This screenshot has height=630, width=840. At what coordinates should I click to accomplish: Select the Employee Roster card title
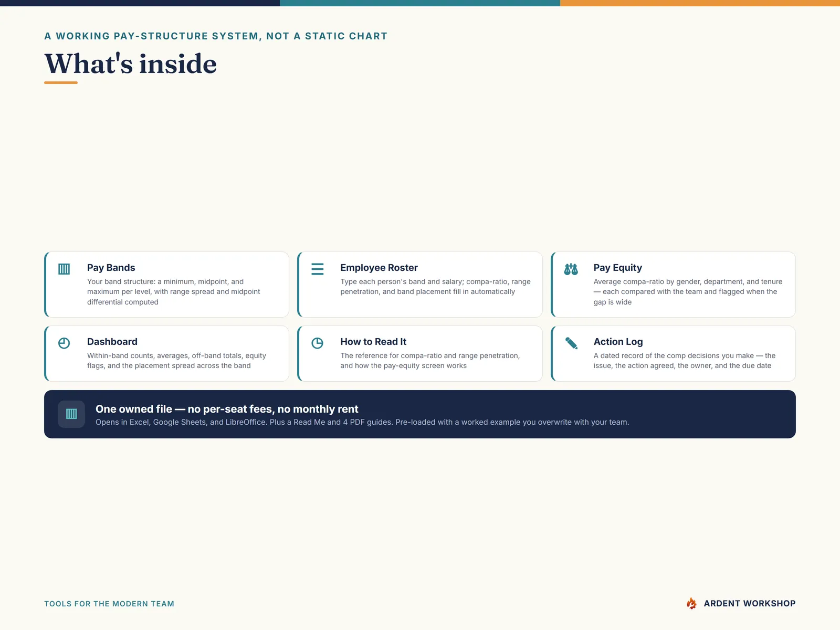click(x=379, y=268)
